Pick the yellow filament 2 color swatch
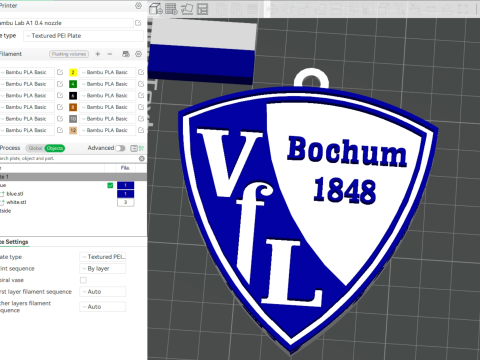480x360 pixels. [73, 72]
